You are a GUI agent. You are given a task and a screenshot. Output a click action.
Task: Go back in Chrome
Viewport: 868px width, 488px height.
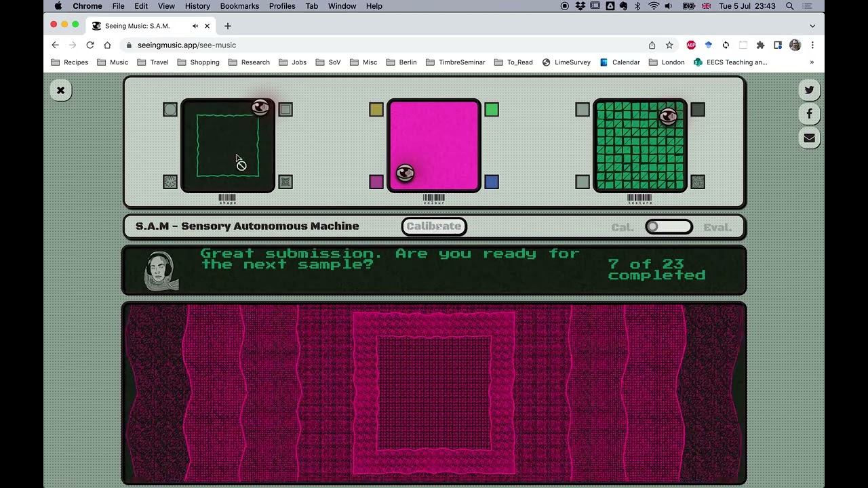55,45
